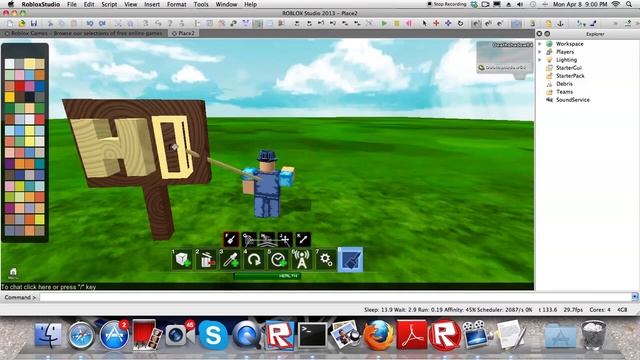This screenshot has height=360, width=640.
Task: Click the Cut scissors toolbar icon
Action: pyautogui.click(x=50, y=24)
